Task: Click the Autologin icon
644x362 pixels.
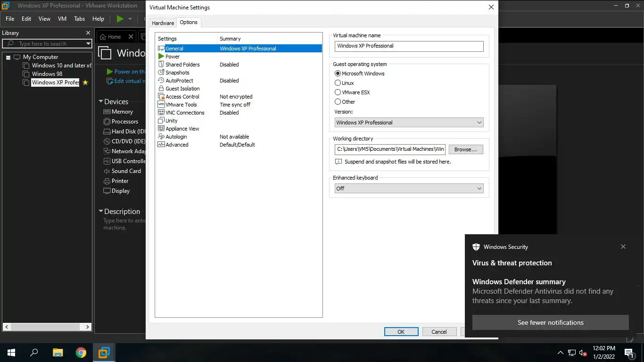Action: [161, 137]
